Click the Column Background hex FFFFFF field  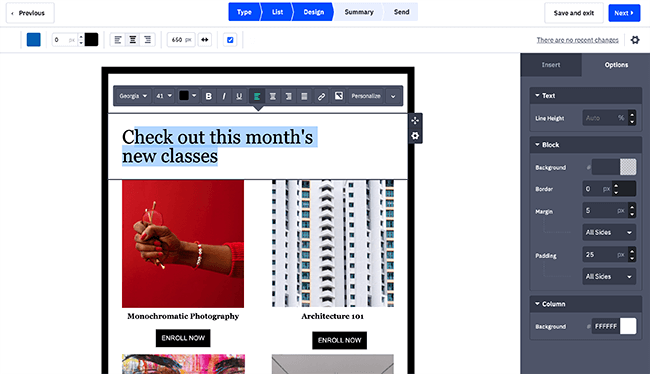click(606, 326)
